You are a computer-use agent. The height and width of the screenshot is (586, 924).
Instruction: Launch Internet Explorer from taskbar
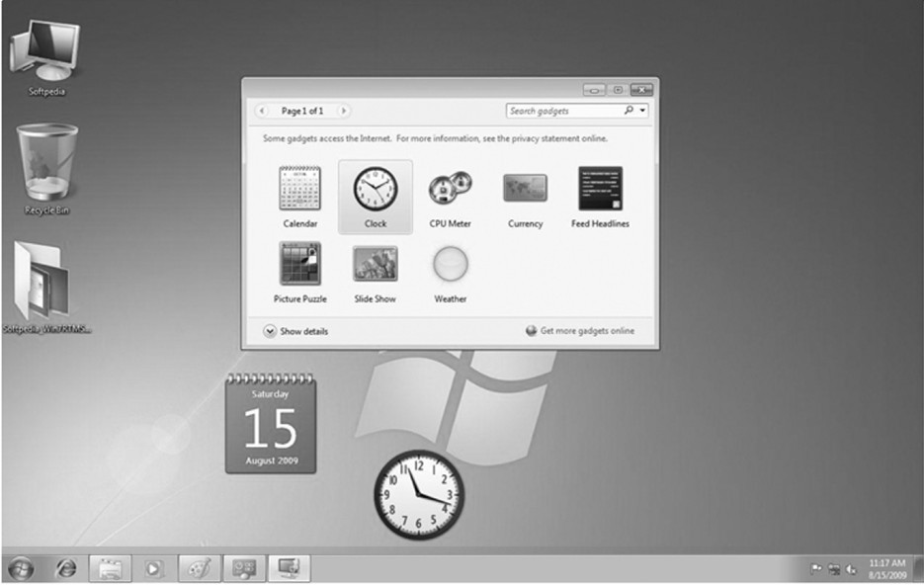point(65,569)
